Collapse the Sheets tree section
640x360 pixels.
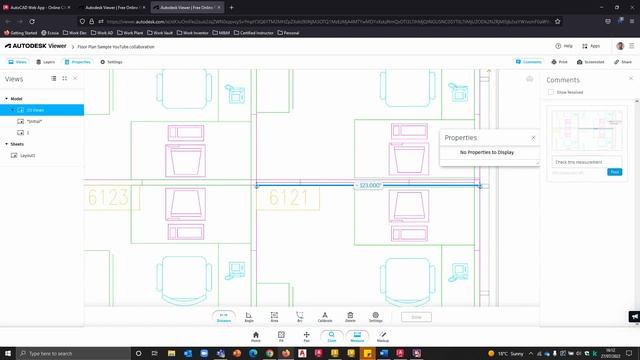point(7,144)
